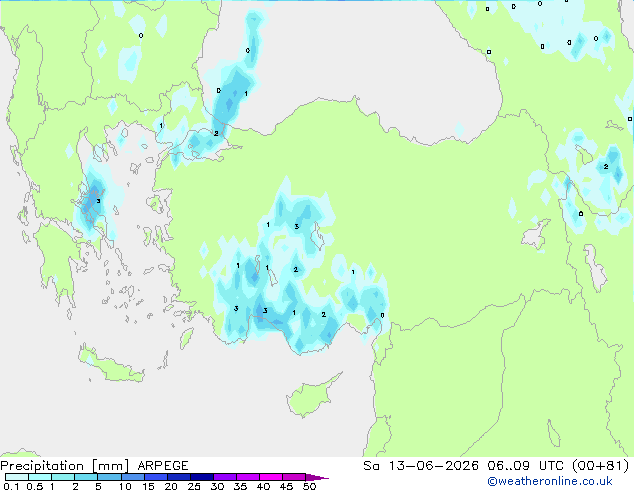Click the time range '06..09 UTC'
Viewport: 634px width, 490px height.
click(x=527, y=466)
